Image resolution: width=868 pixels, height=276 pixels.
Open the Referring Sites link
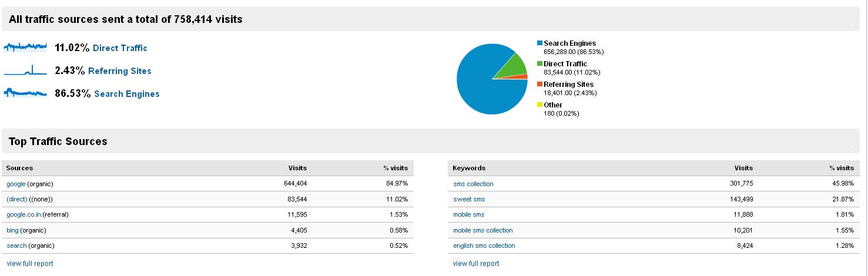pos(120,71)
